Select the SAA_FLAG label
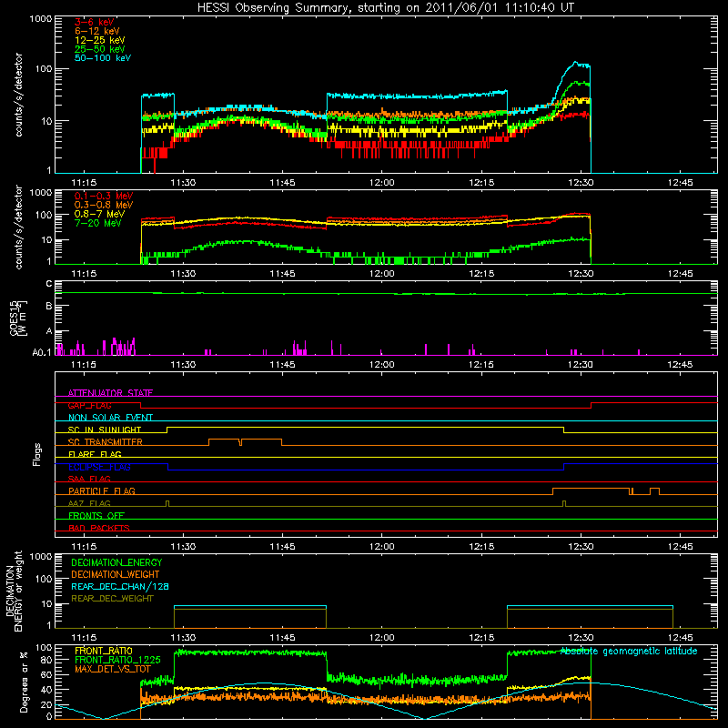This screenshot has width=728, height=728. [89, 479]
